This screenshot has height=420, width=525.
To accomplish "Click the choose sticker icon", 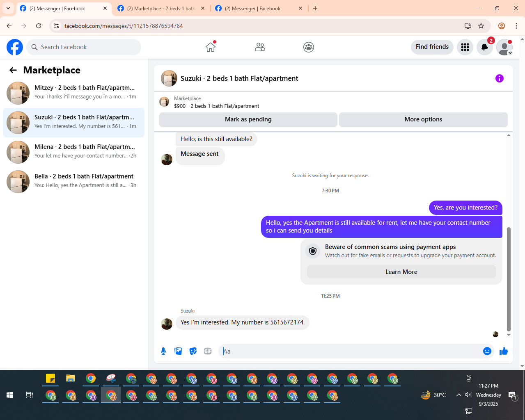I will (193, 351).
